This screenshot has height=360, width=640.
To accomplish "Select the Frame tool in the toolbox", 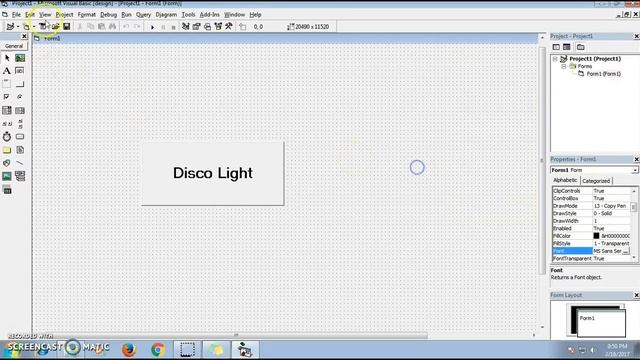I will (x=7, y=84).
